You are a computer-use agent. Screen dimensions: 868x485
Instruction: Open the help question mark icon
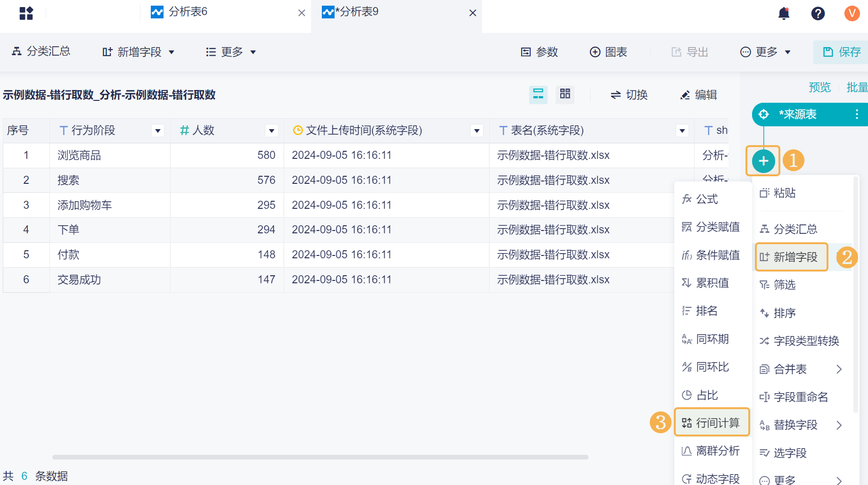(x=818, y=13)
